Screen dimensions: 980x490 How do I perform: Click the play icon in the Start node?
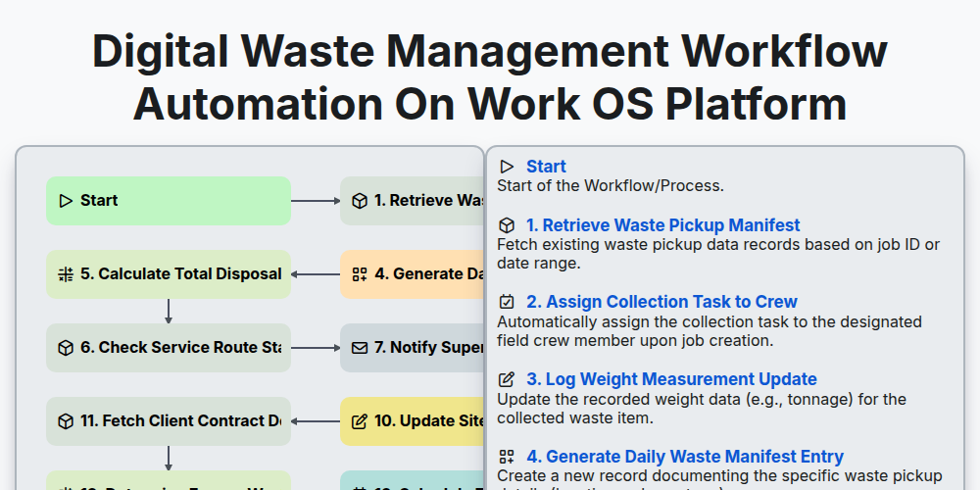(x=66, y=201)
